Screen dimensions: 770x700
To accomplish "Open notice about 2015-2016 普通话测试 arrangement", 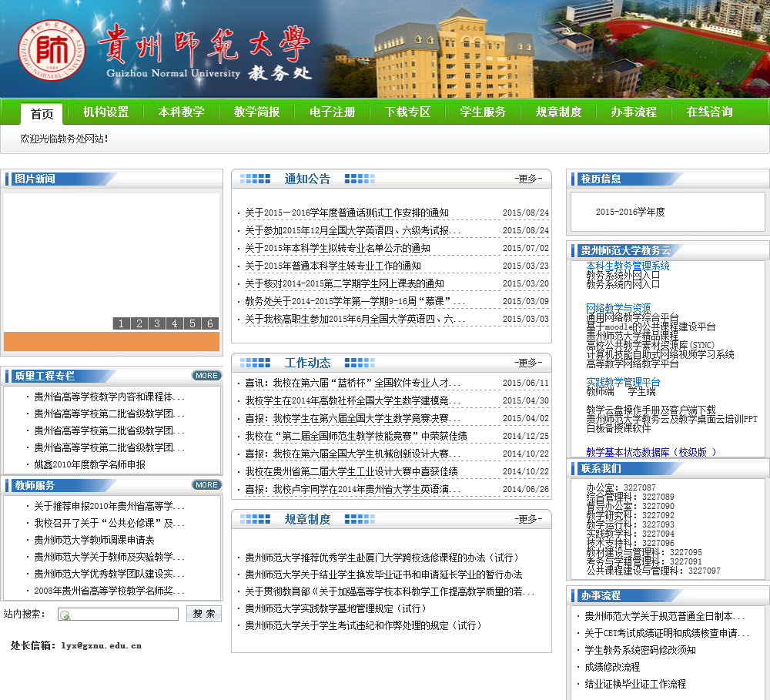I will 346,213.
